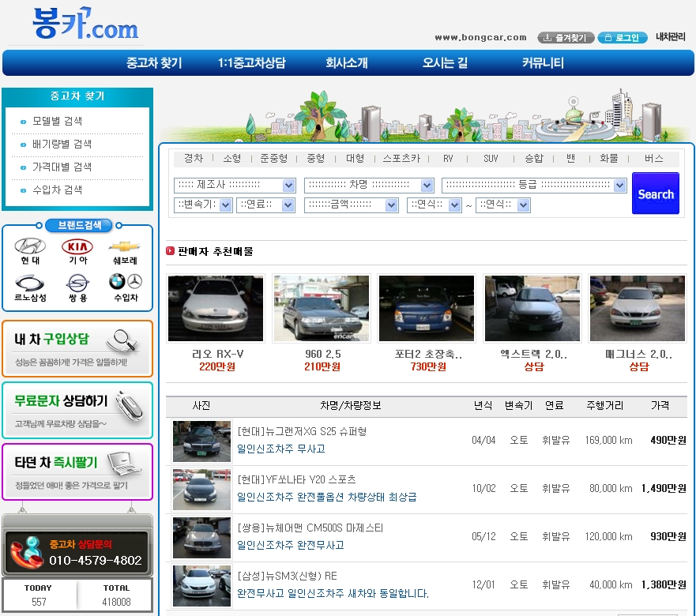
Task: Click the 봉카.com site logo
Action: pyautogui.click(x=85, y=23)
